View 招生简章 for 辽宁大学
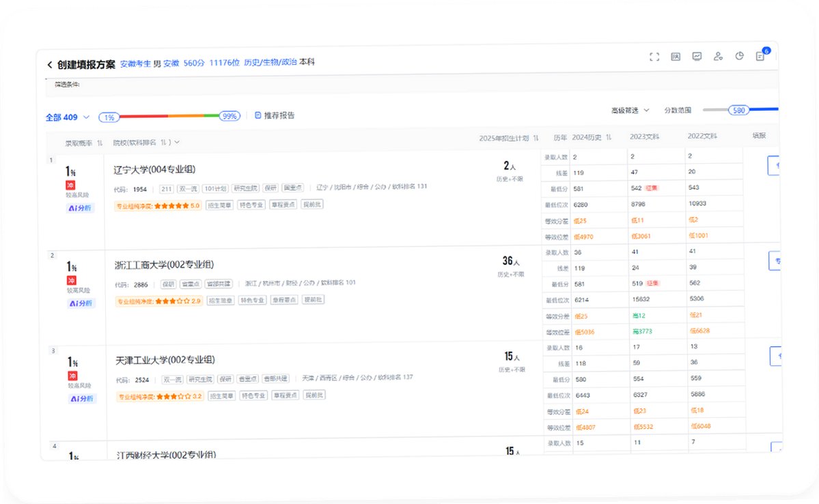Viewport: 819px width, 504px height. pos(219,205)
